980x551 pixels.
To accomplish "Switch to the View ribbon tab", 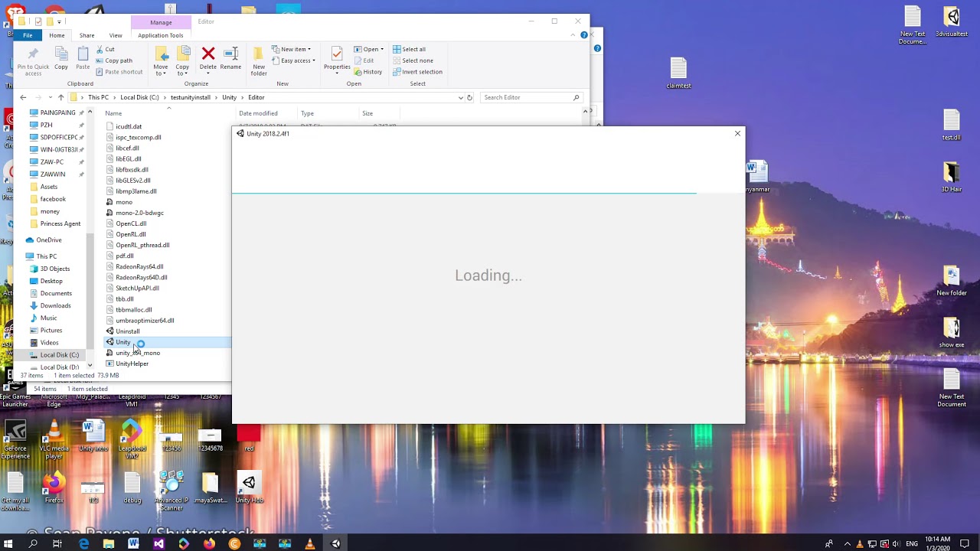I will point(116,35).
